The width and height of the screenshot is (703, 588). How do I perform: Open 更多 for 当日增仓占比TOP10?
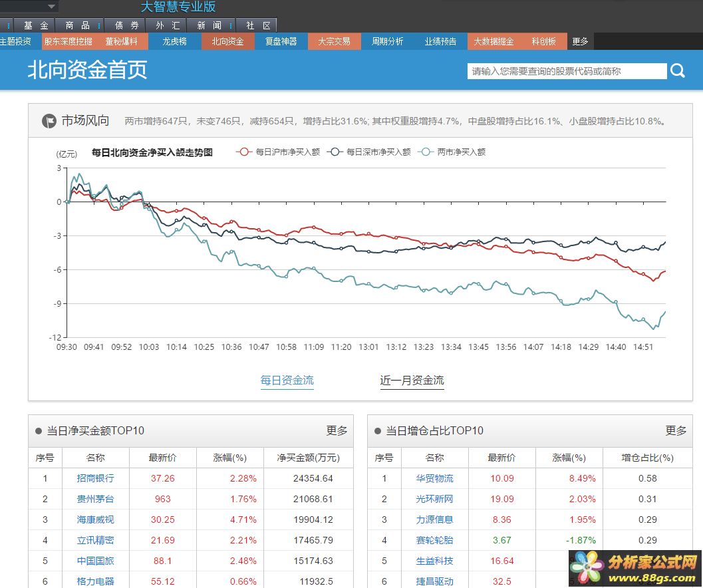[676, 430]
